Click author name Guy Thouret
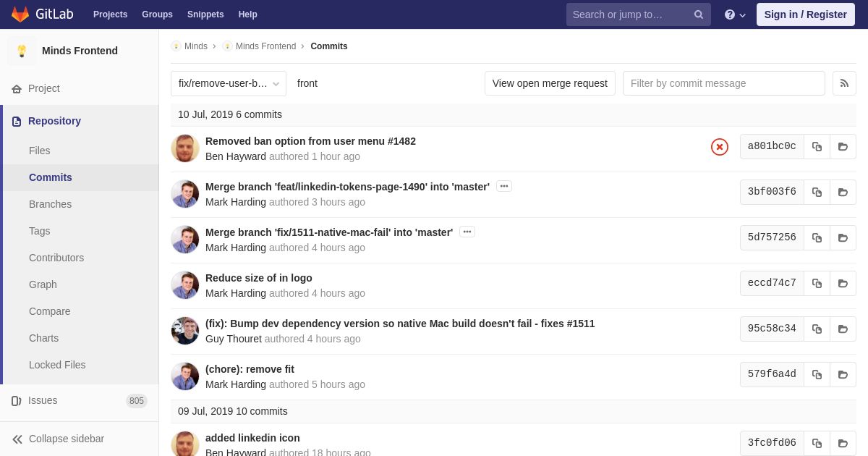 (x=234, y=339)
